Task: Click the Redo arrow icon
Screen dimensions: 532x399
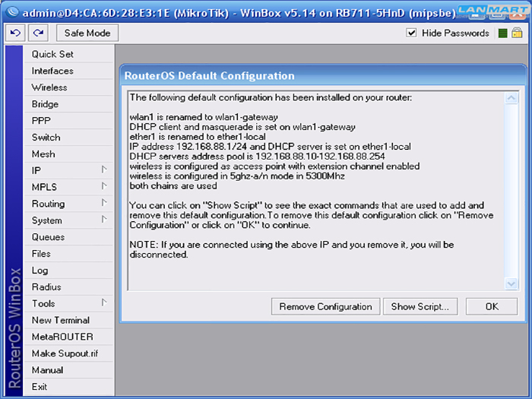Action: click(38, 33)
